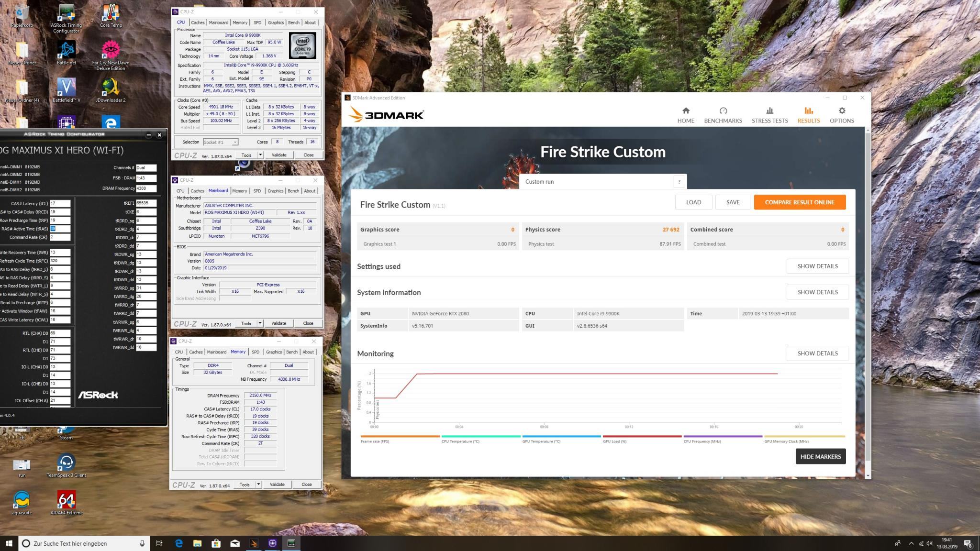Open RESULTS section in 3DMark
The image size is (980, 551).
coord(808,115)
